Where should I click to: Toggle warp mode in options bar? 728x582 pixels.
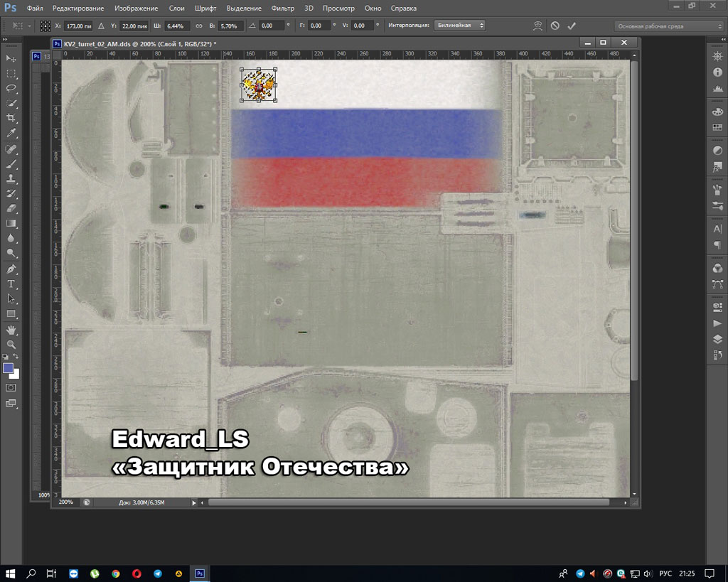[538, 26]
